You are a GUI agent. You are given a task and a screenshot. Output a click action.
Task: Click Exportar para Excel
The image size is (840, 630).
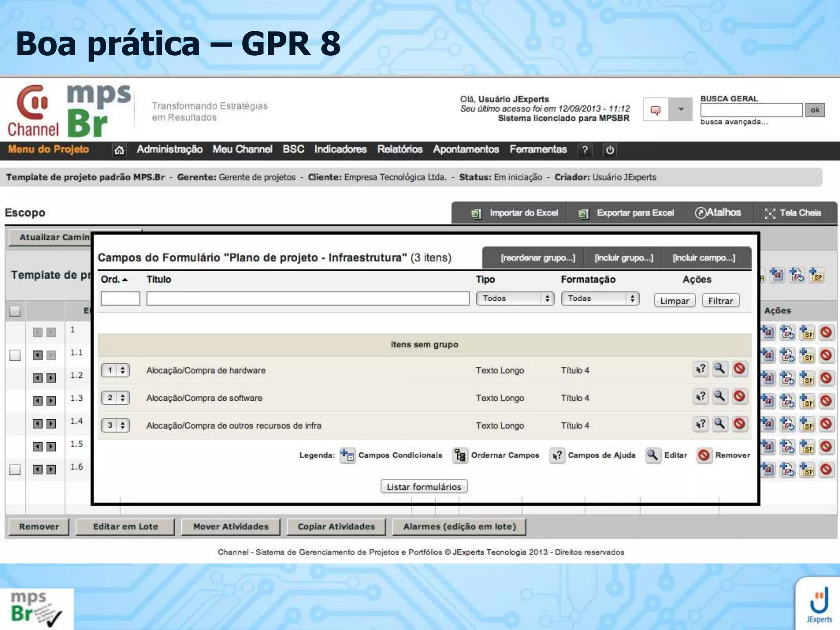[626, 213]
